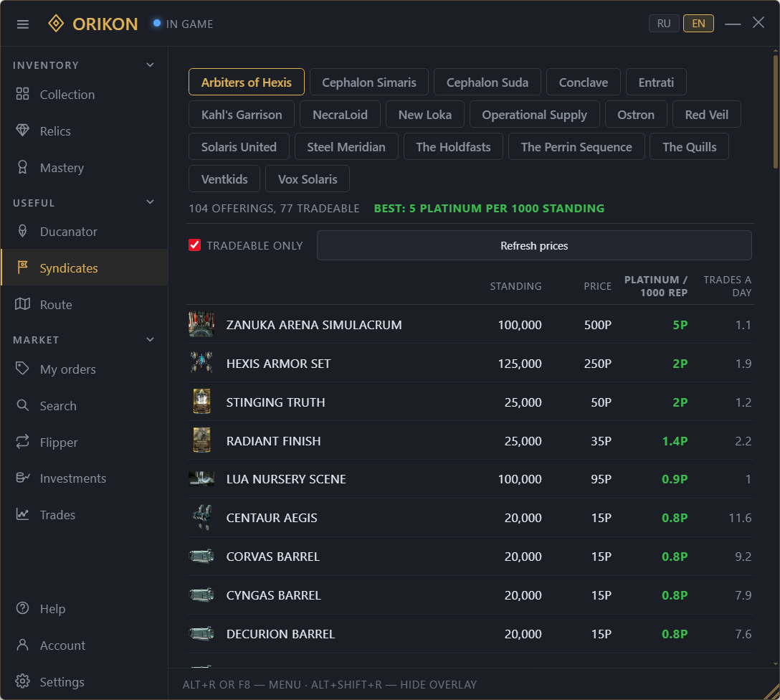The width and height of the screenshot is (780, 700).
Task: Click the Syndicates flag icon
Action: pos(22,268)
